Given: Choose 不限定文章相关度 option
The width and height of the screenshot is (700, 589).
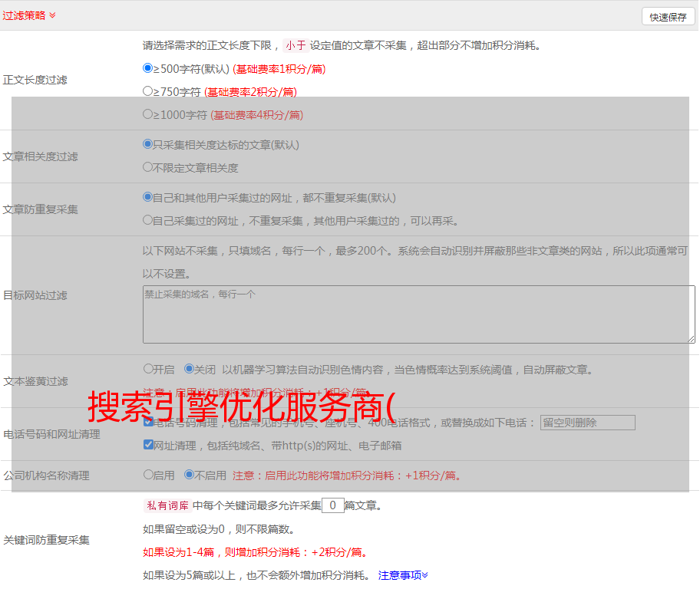Looking at the screenshot, I should click(x=147, y=167).
